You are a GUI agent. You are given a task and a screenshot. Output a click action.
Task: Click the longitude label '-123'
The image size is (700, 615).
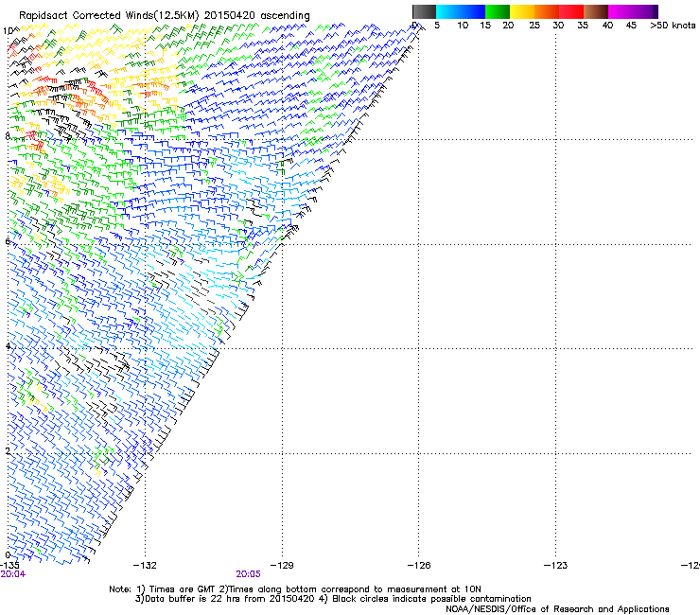tap(555, 566)
